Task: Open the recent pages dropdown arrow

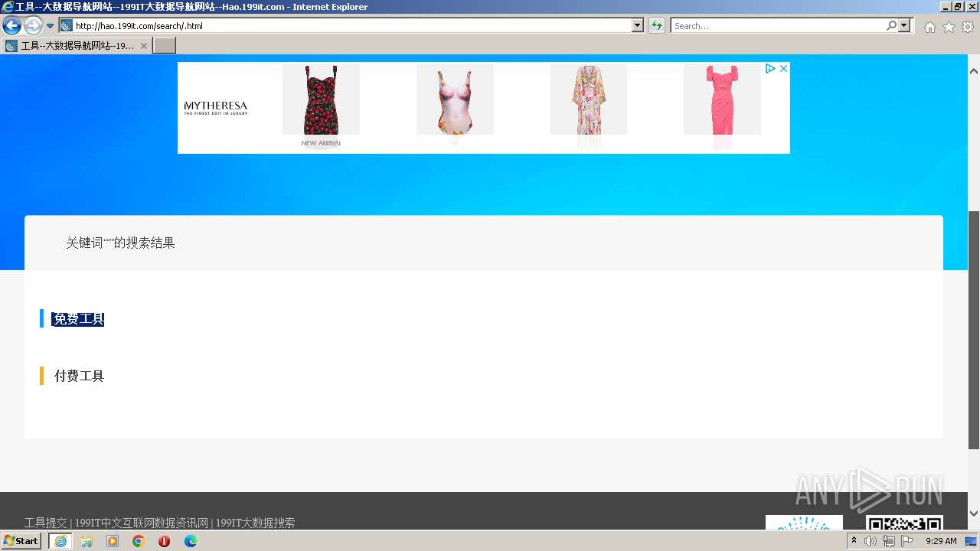Action: [51, 26]
